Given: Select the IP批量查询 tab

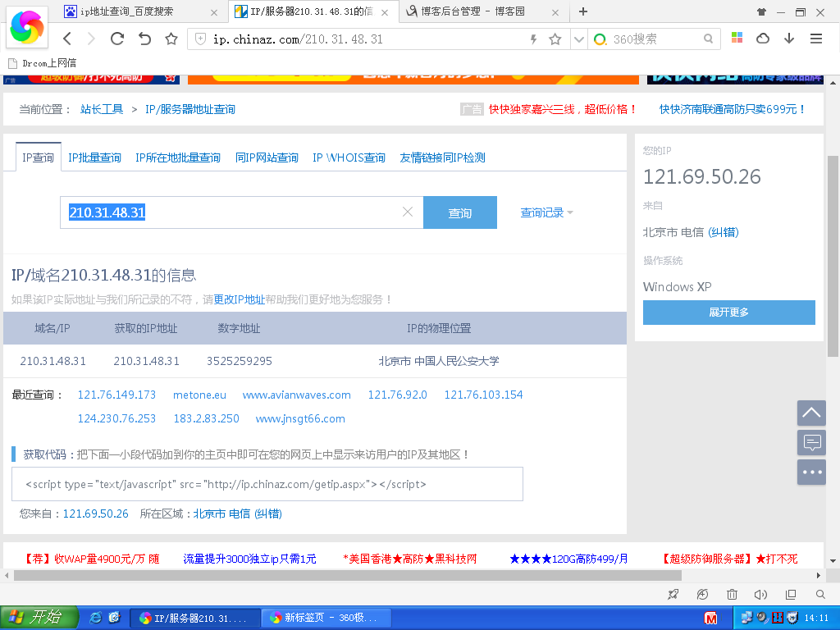Looking at the screenshot, I should point(94,157).
